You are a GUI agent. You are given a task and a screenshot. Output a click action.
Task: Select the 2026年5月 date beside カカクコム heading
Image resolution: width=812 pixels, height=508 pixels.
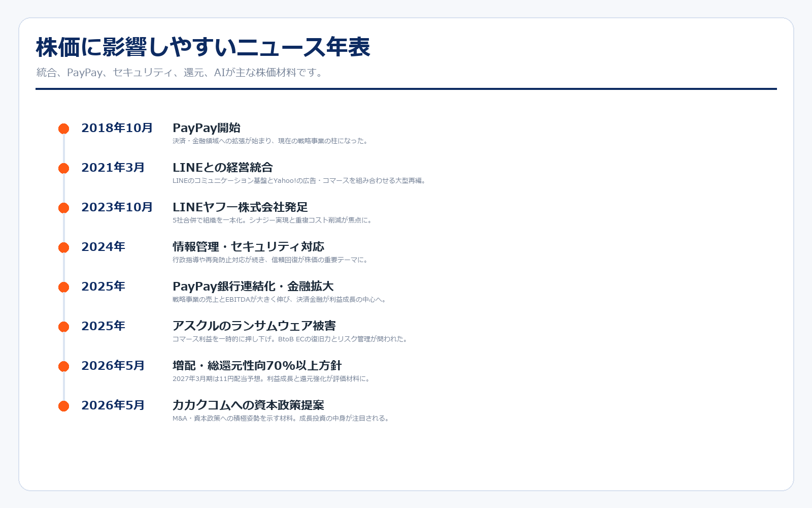[113, 405]
